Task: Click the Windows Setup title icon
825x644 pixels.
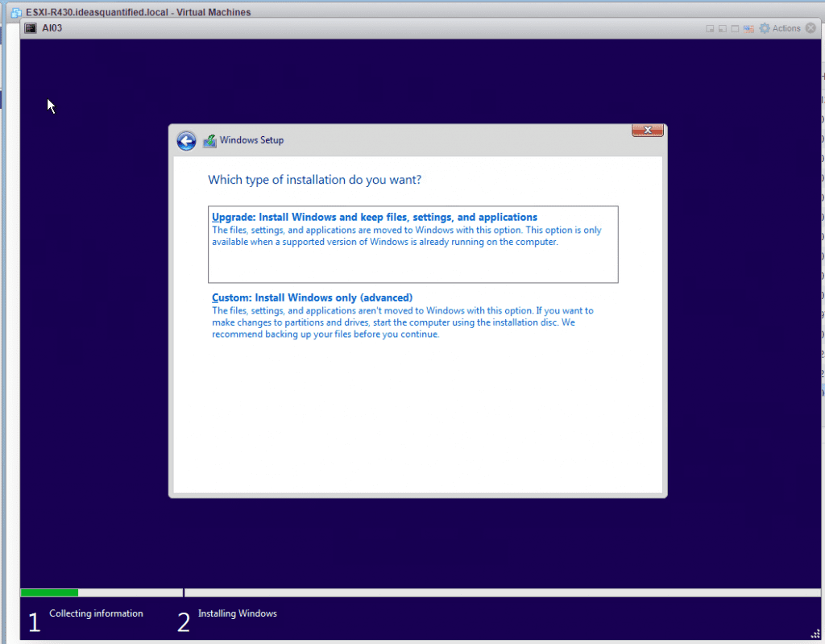Action: click(209, 140)
